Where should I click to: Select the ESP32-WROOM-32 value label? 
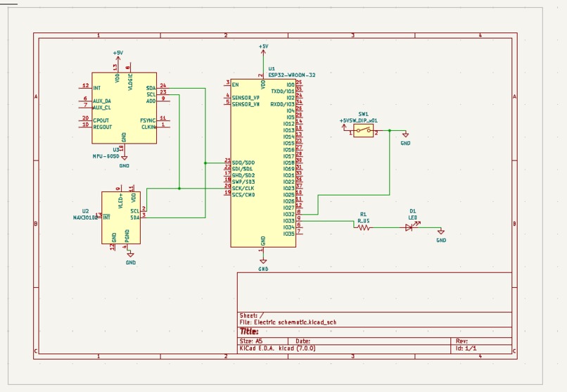tap(292, 75)
